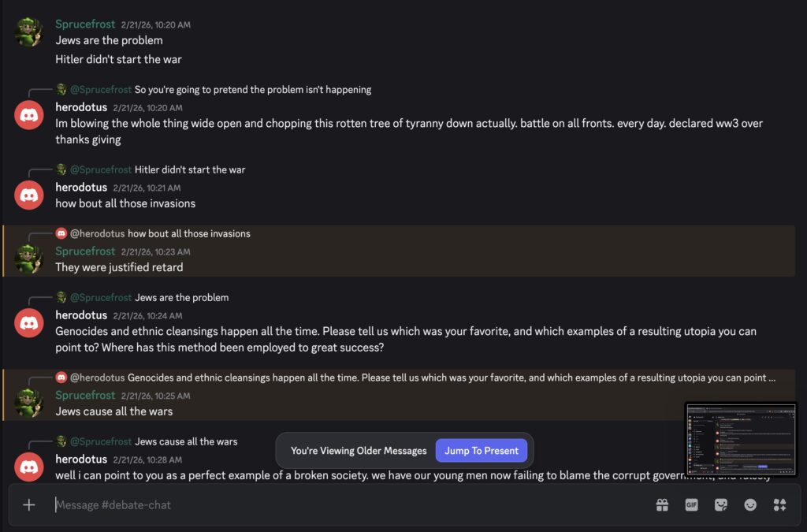This screenshot has width=807, height=532.
Task: Open the Sprucefrost username at 10:25 AM
Action: point(85,395)
